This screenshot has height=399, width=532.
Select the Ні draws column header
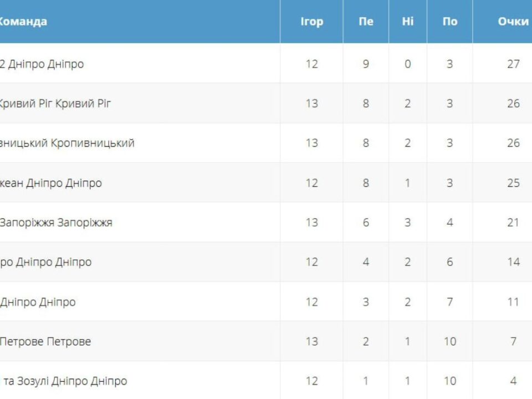[x=407, y=22]
